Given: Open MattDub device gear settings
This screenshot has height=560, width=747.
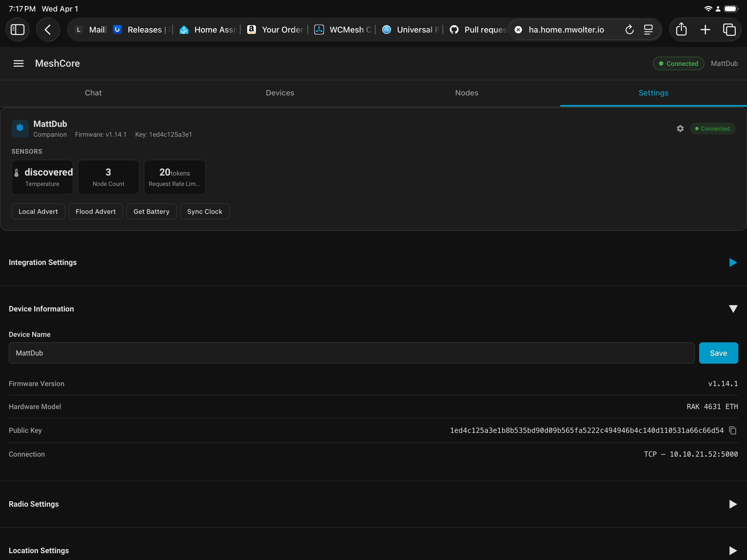Looking at the screenshot, I should pos(680,129).
